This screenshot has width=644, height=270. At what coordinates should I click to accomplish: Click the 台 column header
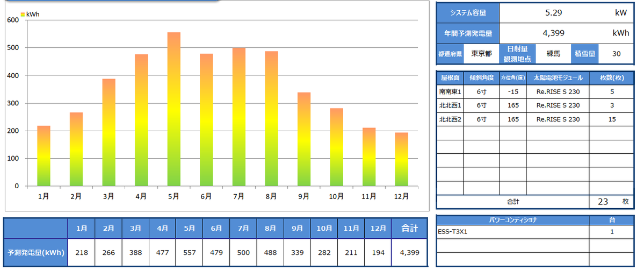point(612,220)
